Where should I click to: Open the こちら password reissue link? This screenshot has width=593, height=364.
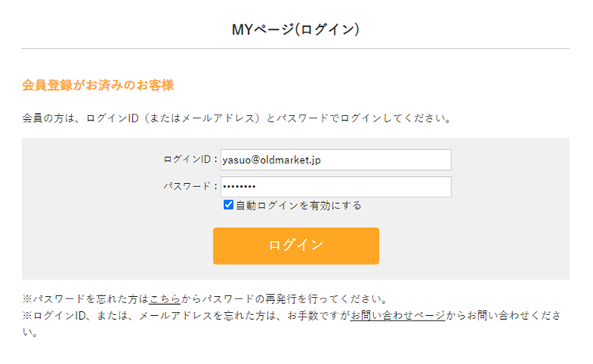[164, 299]
